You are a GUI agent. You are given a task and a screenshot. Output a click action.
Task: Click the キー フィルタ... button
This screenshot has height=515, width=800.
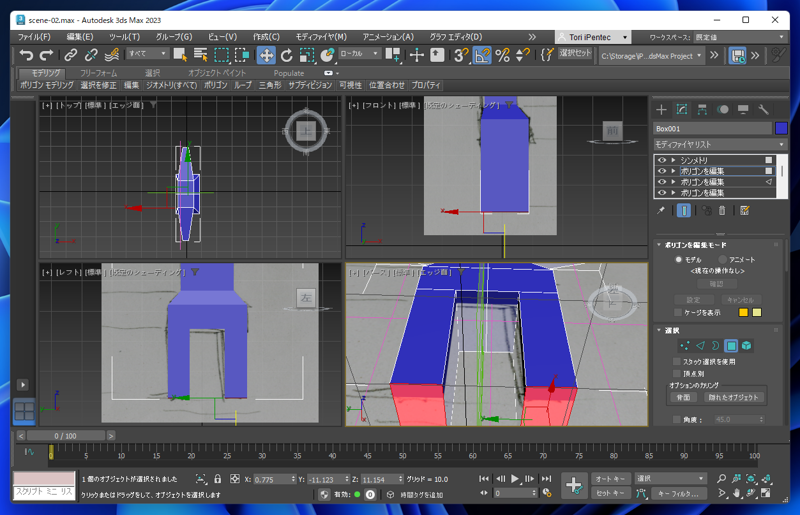pyautogui.click(x=678, y=494)
